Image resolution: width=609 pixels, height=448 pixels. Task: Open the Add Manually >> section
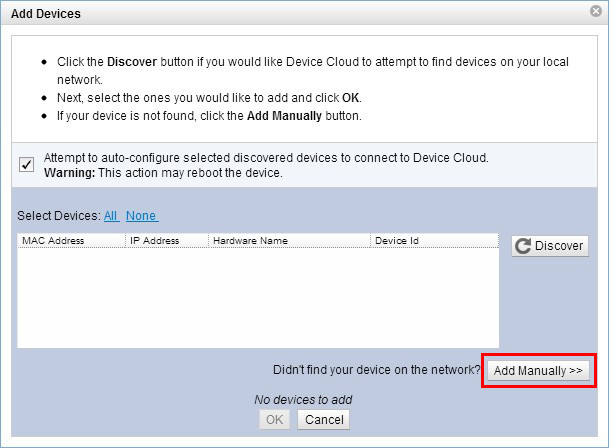point(537,370)
